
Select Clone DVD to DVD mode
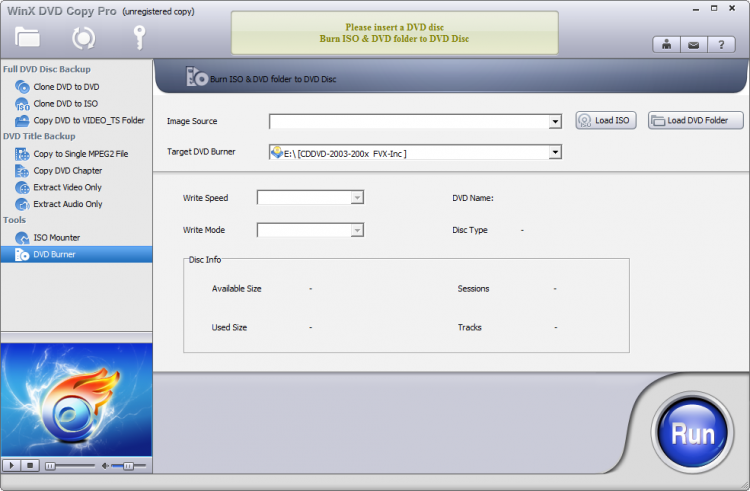click(66, 87)
